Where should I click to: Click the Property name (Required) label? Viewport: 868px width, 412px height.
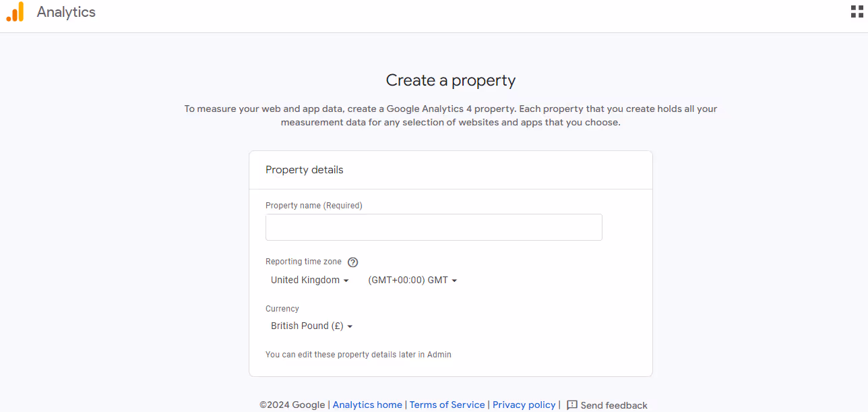314,206
